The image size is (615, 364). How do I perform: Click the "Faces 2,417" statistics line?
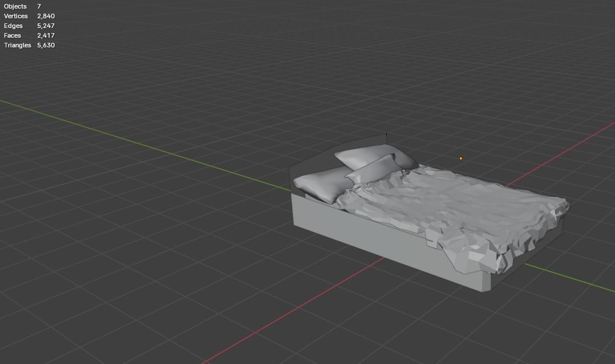click(29, 35)
